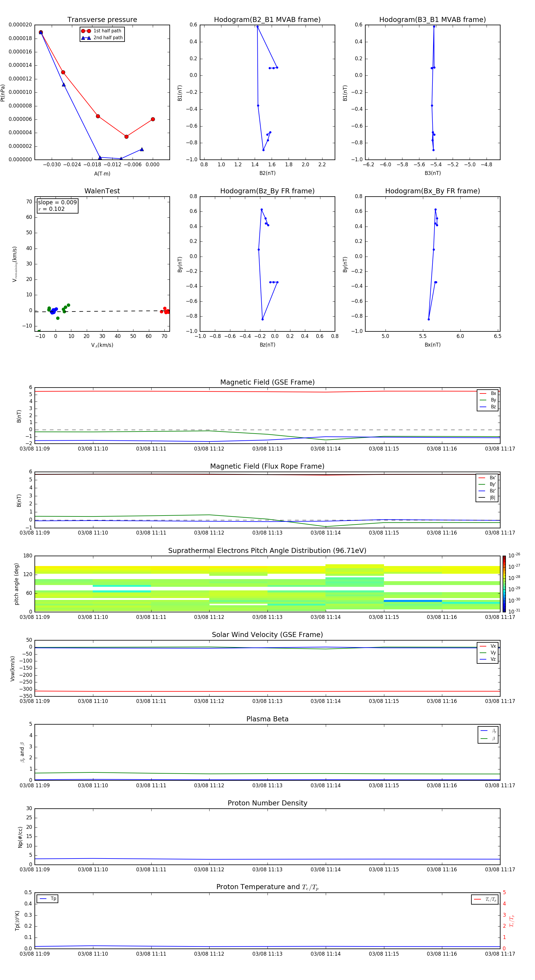The height and width of the screenshot is (980, 535).
Task: Click the 'r = 0.102' annotation
Action: (x=51, y=209)
